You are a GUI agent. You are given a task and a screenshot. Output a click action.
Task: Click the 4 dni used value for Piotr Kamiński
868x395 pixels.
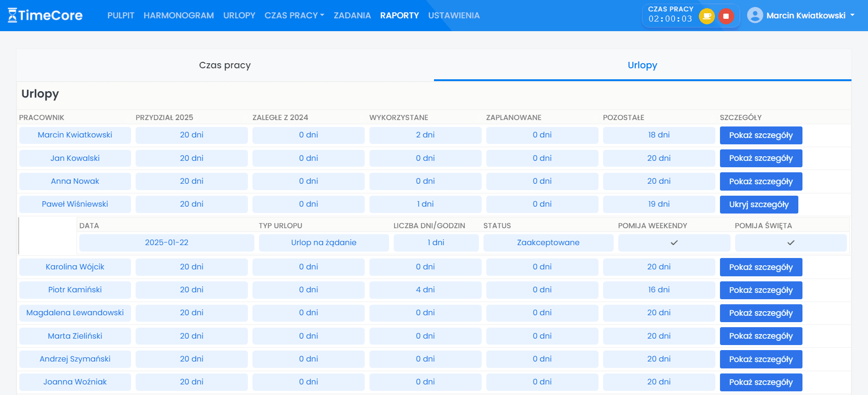tap(425, 290)
